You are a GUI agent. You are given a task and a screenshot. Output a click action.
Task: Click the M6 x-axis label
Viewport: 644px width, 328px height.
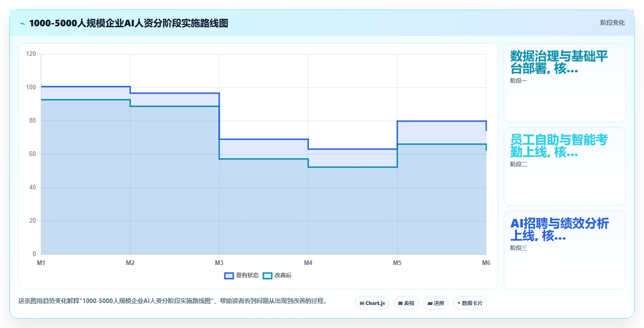486,263
